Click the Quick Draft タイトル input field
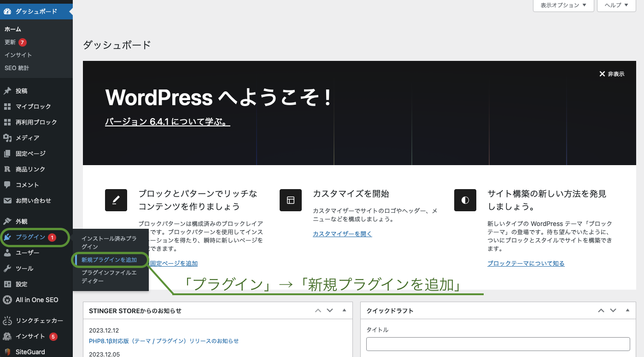644x357 pixels. (x=498, y=344)
